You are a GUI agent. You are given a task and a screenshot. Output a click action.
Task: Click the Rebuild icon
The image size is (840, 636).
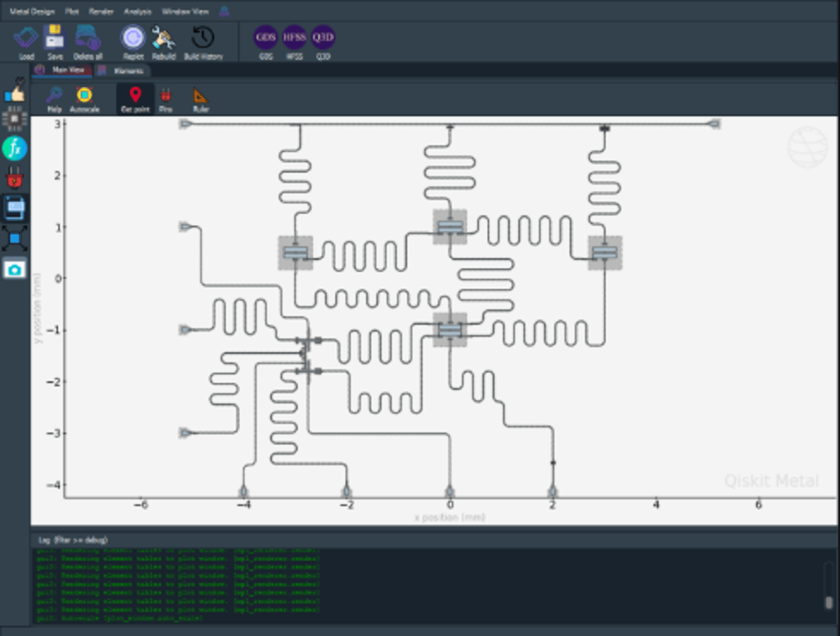(164, 39)
